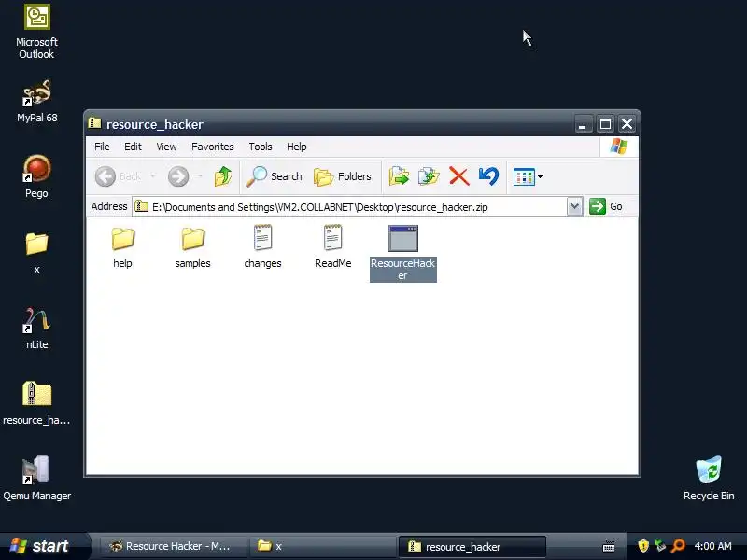Image resolution: width=747 pixels, height=560 pixels.
Task: Open the Tools menu
Action: 261,147
